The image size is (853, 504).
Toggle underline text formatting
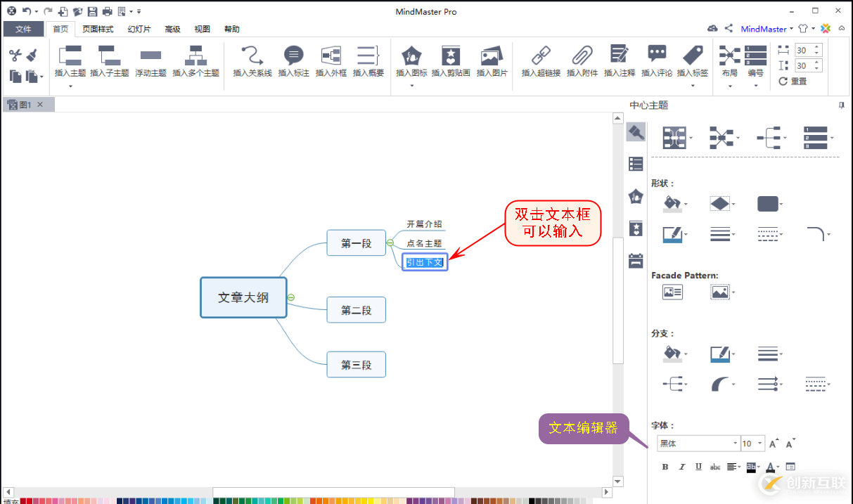[698, 467]
